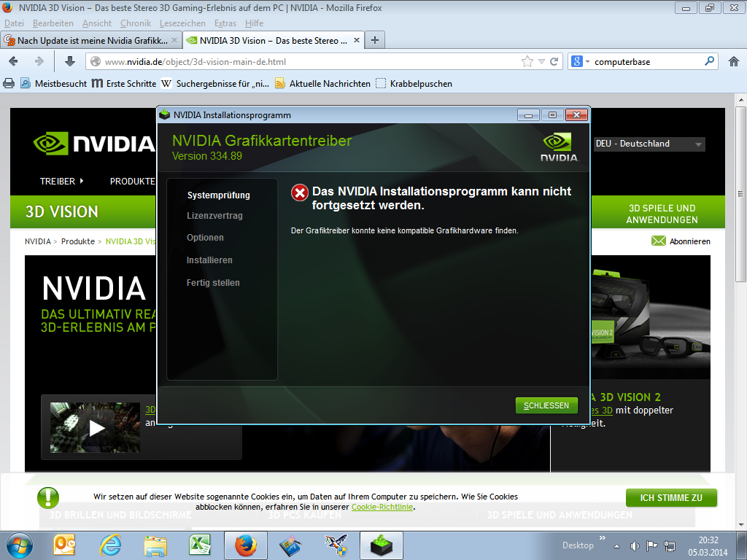Bookmark this page with the star icon

click(527, 61)
